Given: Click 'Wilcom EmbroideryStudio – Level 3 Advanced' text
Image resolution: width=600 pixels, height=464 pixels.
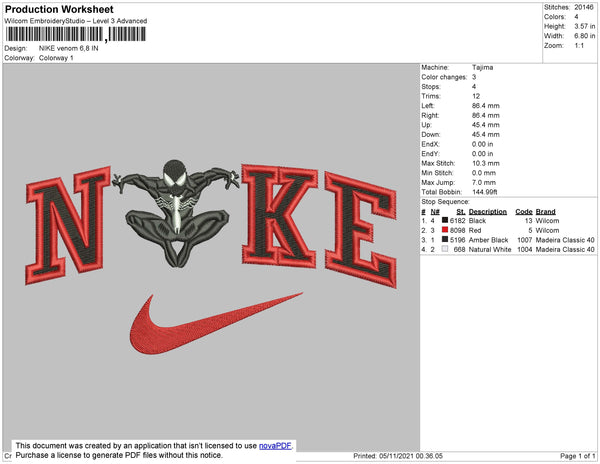Looking at the screenshot, I should [76, 21].
